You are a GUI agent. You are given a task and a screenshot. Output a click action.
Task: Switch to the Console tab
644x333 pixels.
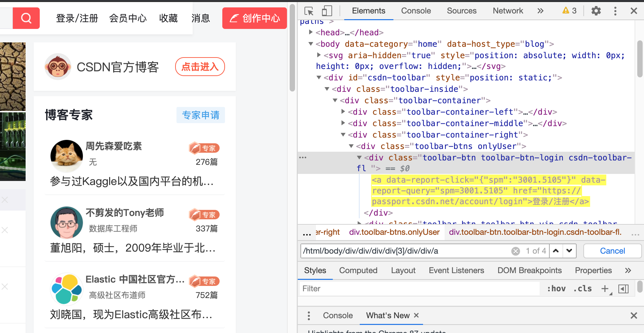pyautogui.click(x=416, y=11)
